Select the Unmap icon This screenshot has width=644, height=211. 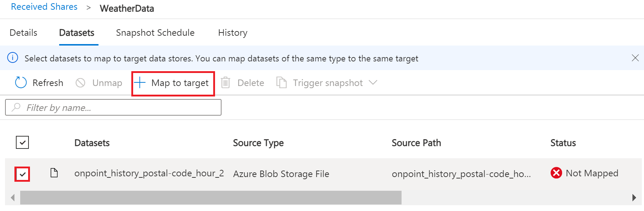coord(80,82)
